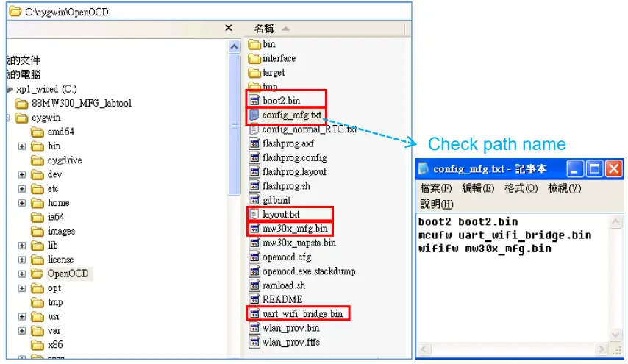The height and width of the screenshot is (364, 628).
Task: Click 'wififw mw30x_mfg.bin' line in Notepad
Action: [485, 249]
